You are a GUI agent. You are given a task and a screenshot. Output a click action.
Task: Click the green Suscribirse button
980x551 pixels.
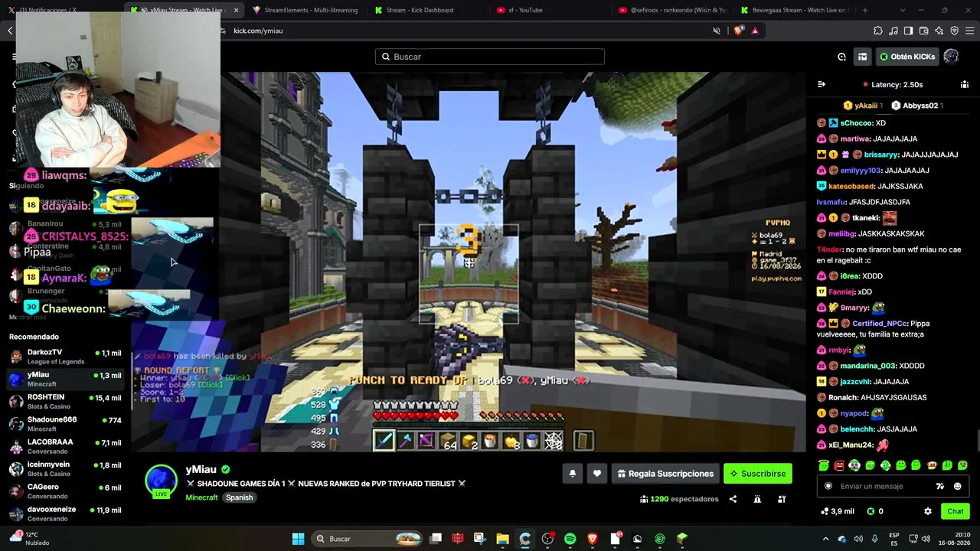point(757,474)
